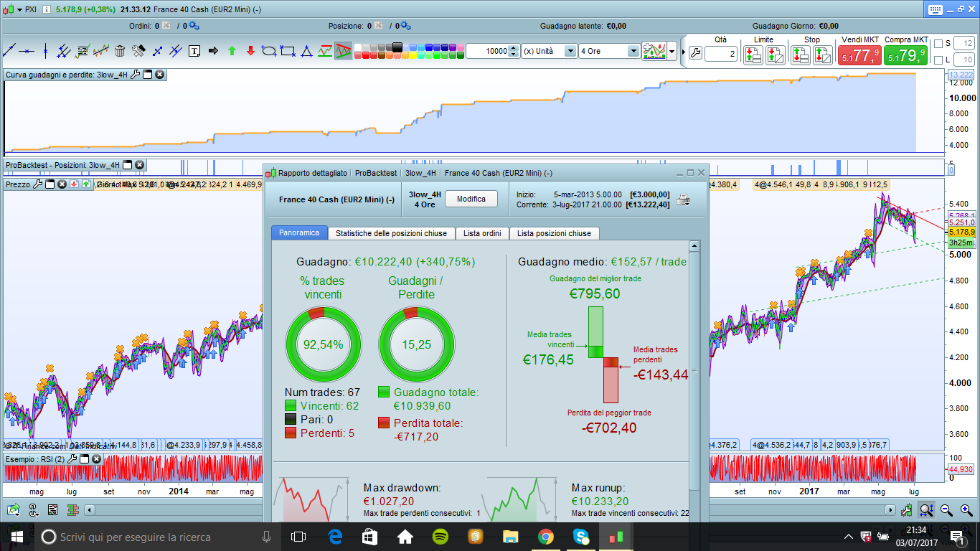Open Statistiche delle posizioni chiuse tab
Screen dimensions: 980x551
tap(391, 233)
